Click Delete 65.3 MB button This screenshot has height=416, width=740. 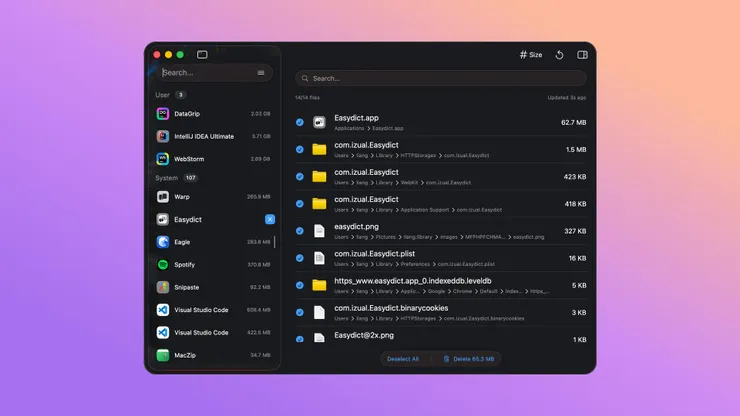coord(469,359)
